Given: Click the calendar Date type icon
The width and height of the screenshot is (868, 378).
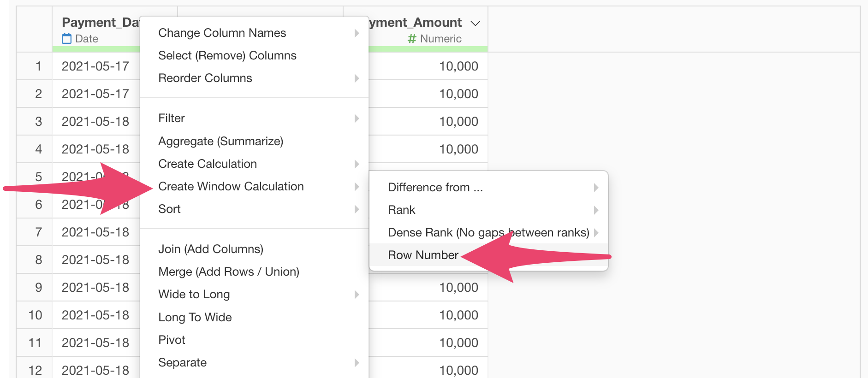Looking at the screenshot, I should [67, 39].
